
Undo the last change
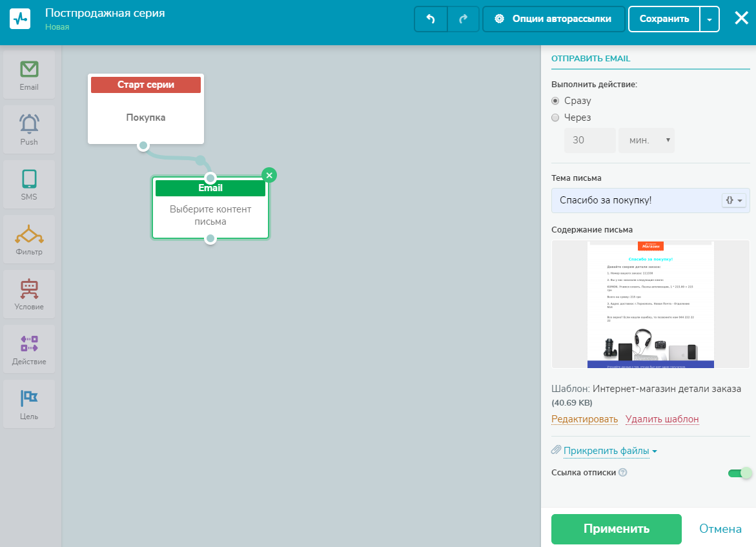431,19
